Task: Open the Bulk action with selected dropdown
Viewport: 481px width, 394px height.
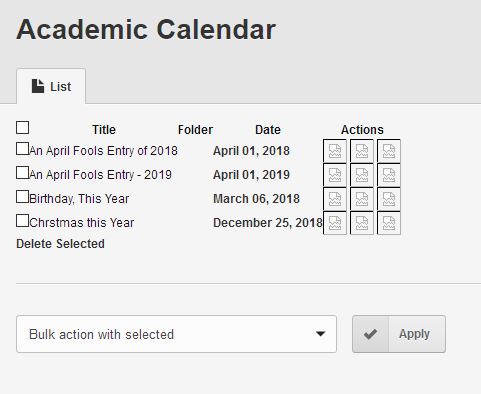Action: [x=176, y=334]
